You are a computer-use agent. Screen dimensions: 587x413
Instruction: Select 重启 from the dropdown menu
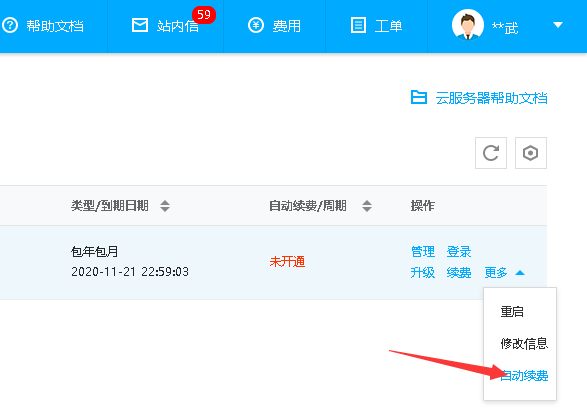tap(512, 311)
